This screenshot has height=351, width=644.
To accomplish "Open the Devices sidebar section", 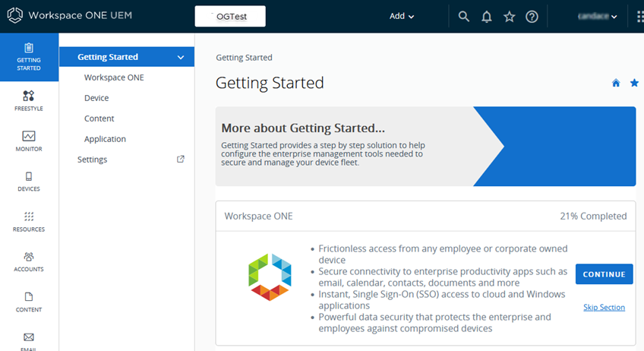I will tap(29, 182).
